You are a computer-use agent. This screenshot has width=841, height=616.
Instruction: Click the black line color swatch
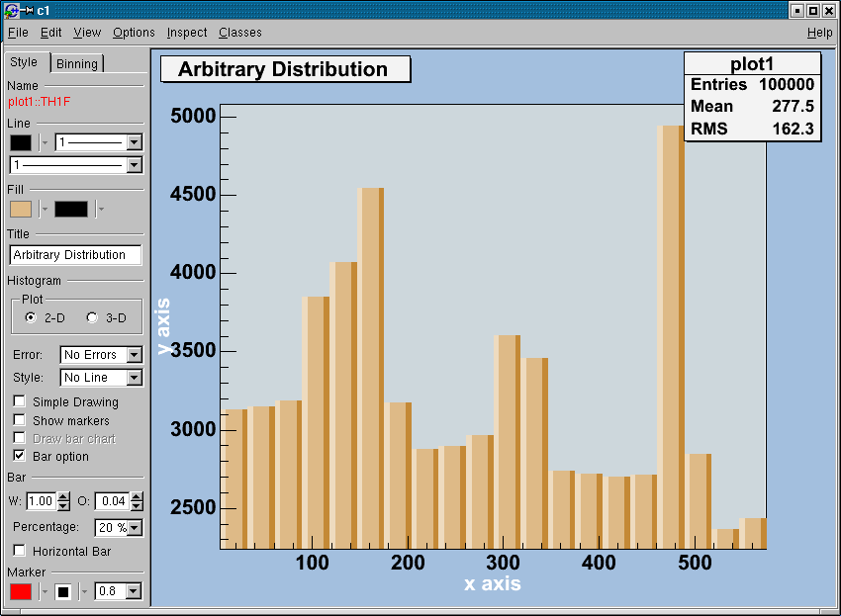(x=21, y=142)
